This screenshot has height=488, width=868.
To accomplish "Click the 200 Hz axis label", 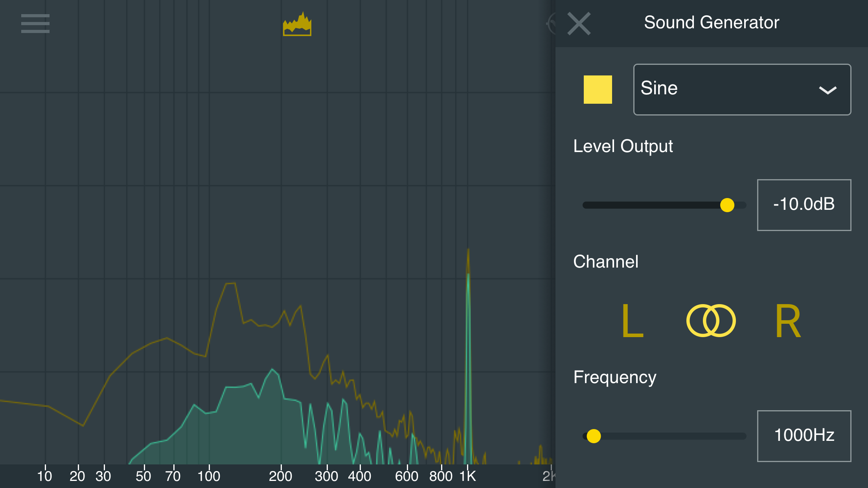I will (x=280, y=476).
